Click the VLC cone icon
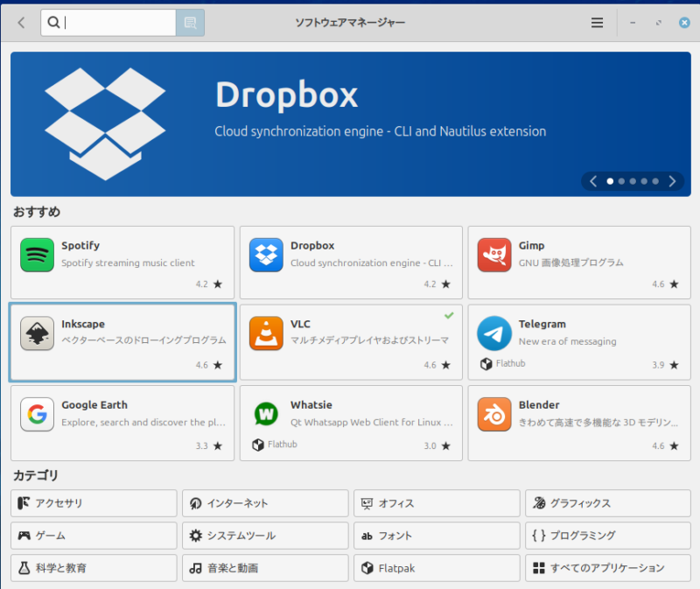 [x=266, y=333]
